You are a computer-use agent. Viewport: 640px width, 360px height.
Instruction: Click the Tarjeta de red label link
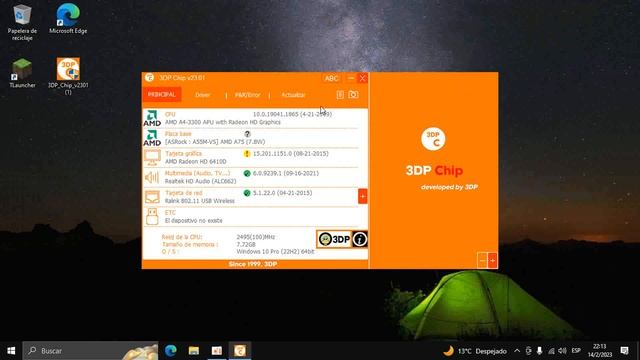coord(183,193)
